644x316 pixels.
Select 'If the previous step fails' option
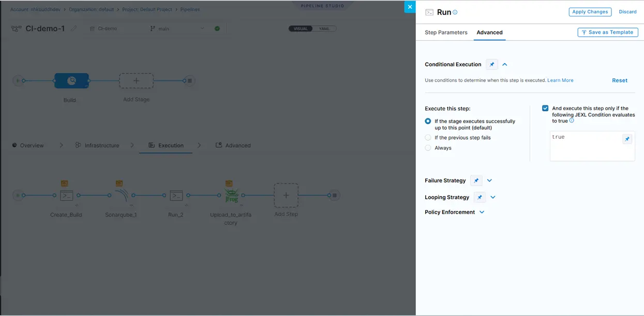point(428,138)
